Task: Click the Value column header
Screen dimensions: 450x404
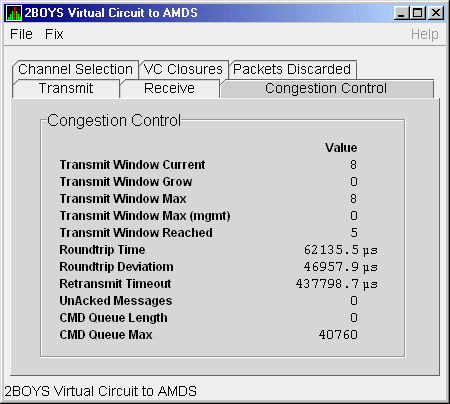Action: (341, 148)
